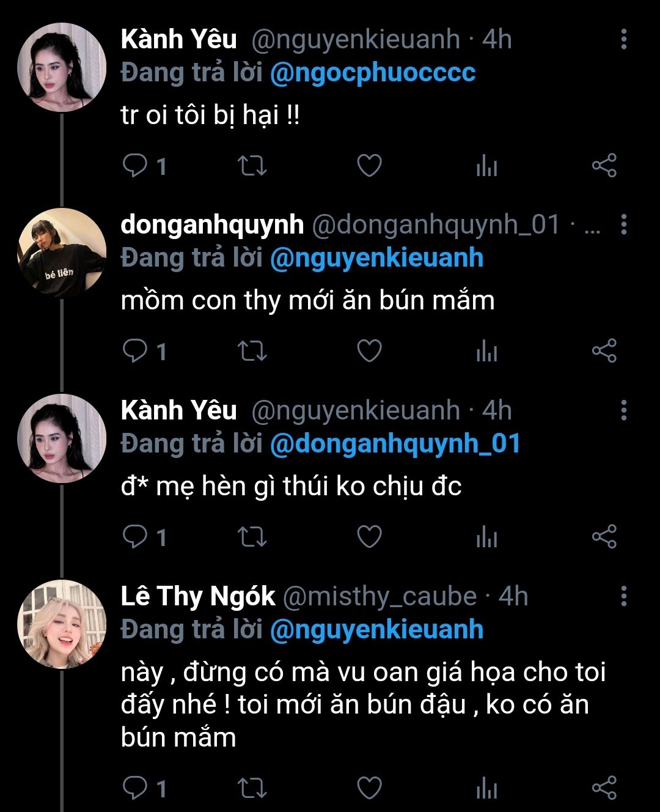Screen dimensions: 660x812
Task: Retweet Lê Thy Ngók's bún đậu tweet
Action: tap(252, 788)
